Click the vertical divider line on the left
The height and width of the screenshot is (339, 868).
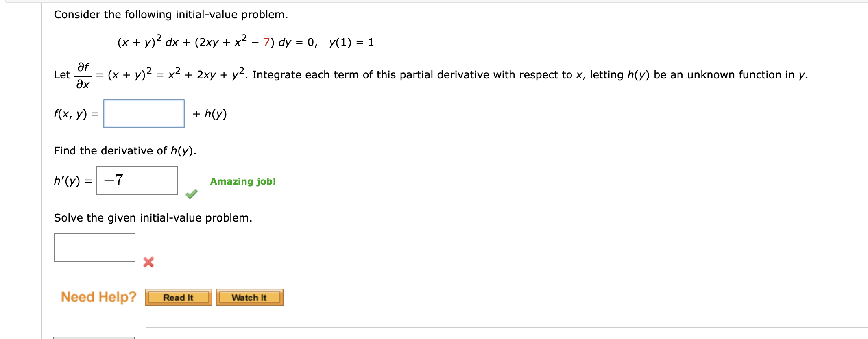pos(42,163)
